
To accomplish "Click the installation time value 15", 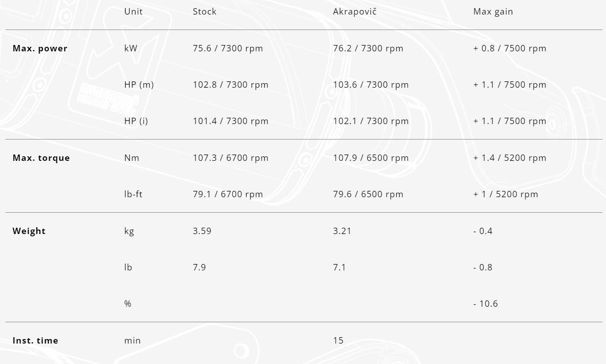I will [338, 341].
